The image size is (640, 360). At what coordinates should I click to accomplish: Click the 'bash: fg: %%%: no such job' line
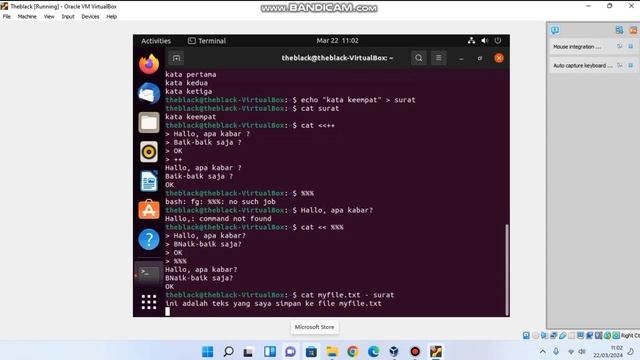click(x=220, y=202)
